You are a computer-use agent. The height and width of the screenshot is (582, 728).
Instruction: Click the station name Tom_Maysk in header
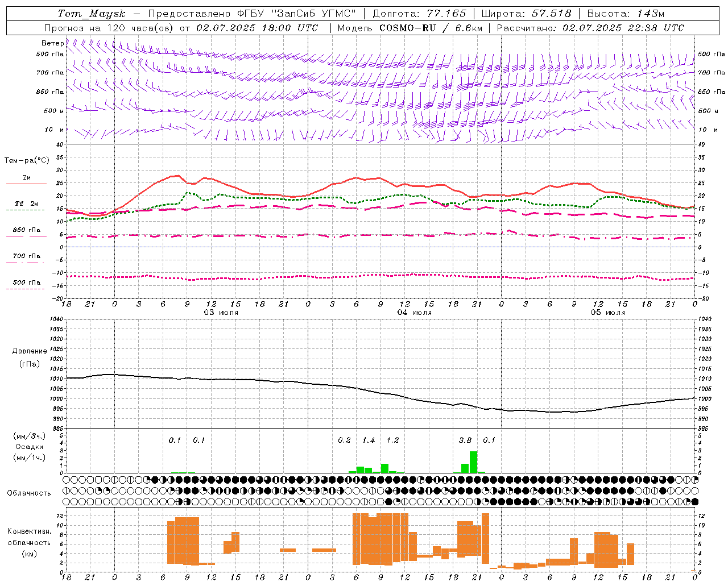tap(92, 14)
